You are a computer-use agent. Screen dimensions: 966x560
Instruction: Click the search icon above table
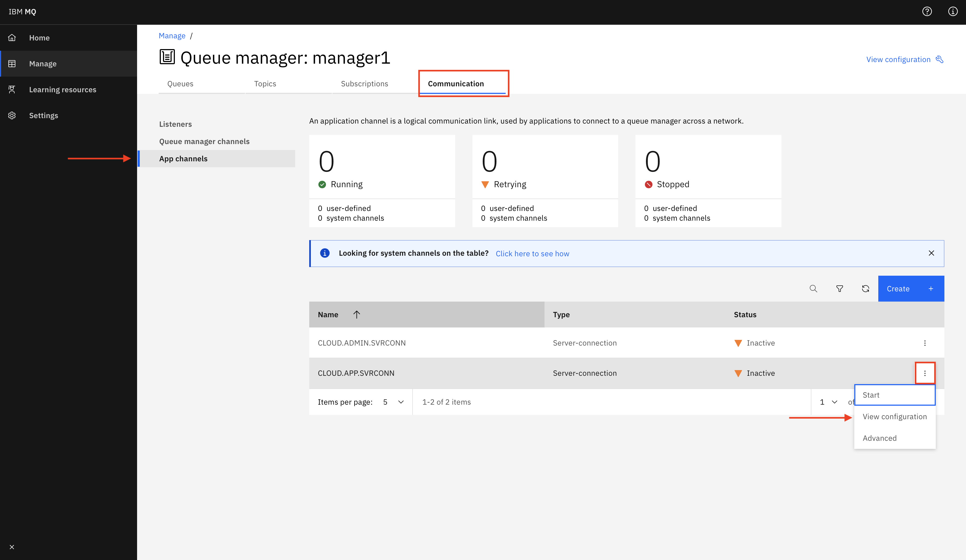813,289
